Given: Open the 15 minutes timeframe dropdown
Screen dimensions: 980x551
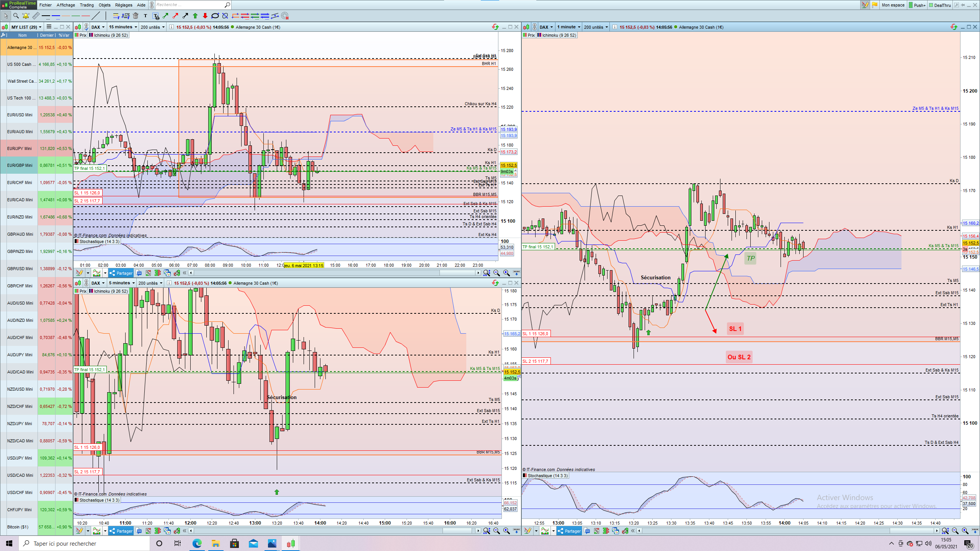Looking at the screenshot, I should (x=122, y=27).
